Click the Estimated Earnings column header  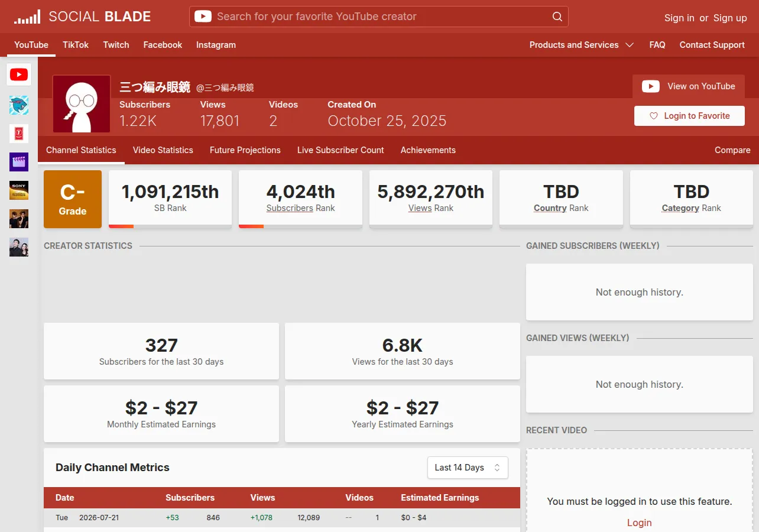[440, 498]
